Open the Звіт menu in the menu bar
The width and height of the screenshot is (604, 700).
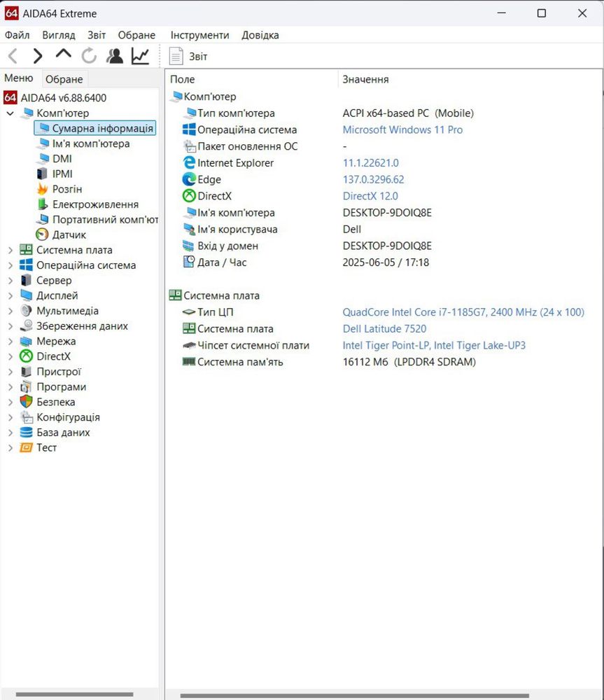[97, 35]
